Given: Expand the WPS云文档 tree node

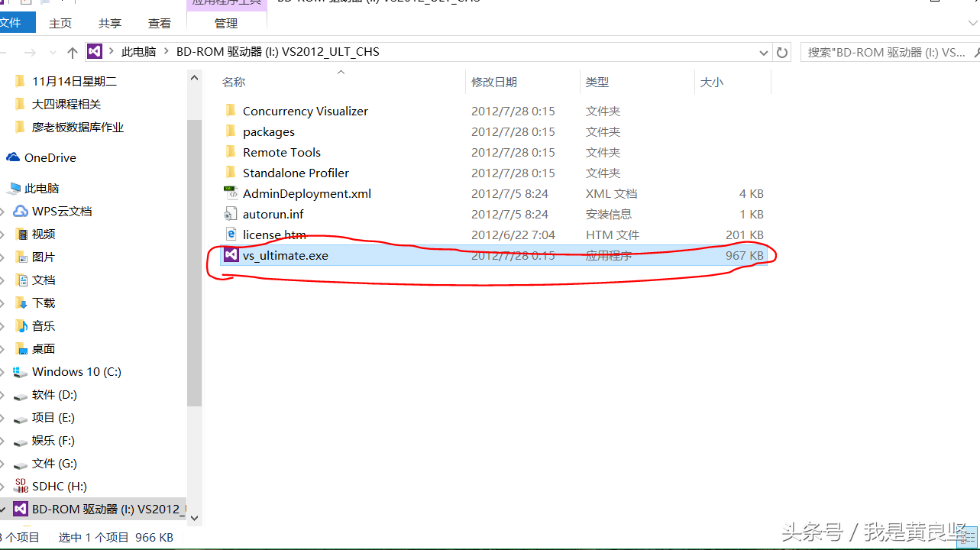Looking at the screenshot, I should (x=3, y=211).
